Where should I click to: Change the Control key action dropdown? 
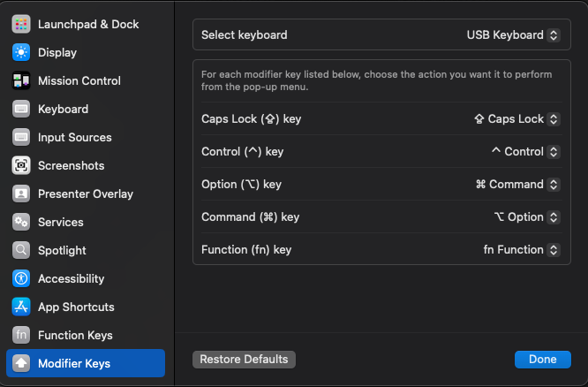(524, 151)
